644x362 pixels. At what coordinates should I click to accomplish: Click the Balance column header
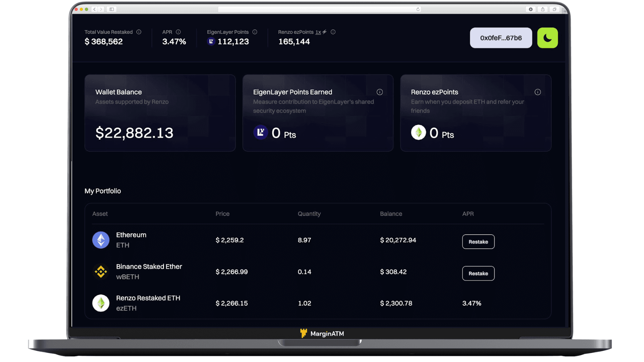click(x=391, y=214)
